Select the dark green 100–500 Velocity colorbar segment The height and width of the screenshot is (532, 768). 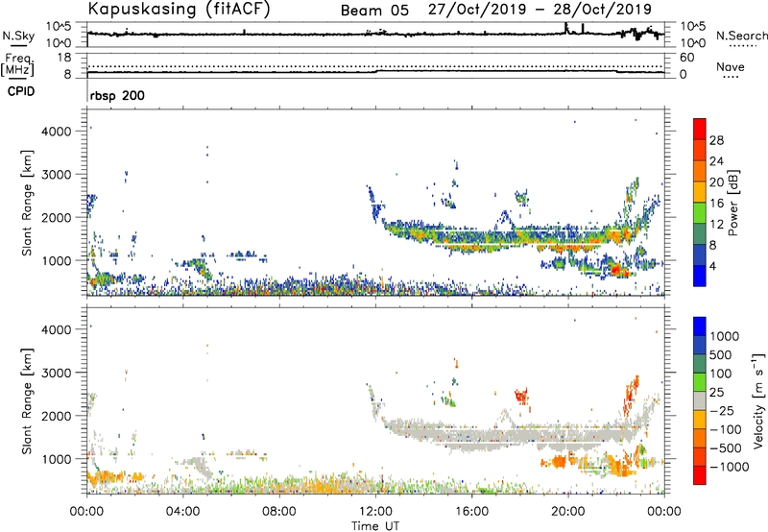(700, 364)
